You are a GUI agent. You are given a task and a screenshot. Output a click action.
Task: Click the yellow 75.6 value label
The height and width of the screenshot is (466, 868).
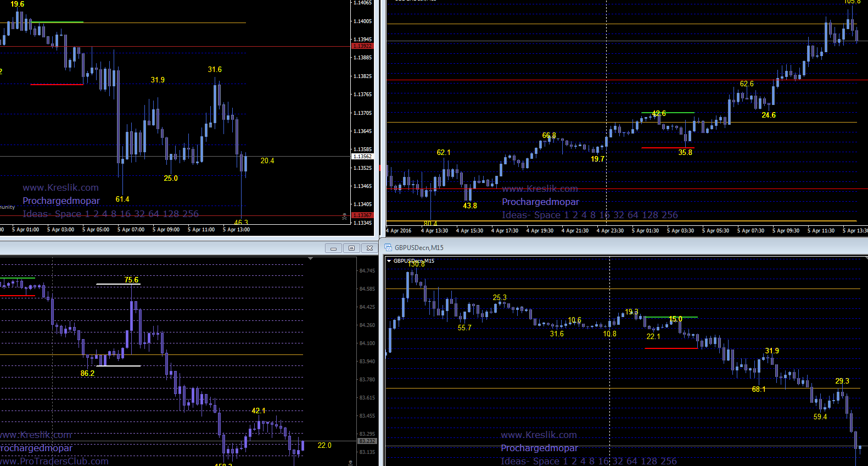[131, 280]
